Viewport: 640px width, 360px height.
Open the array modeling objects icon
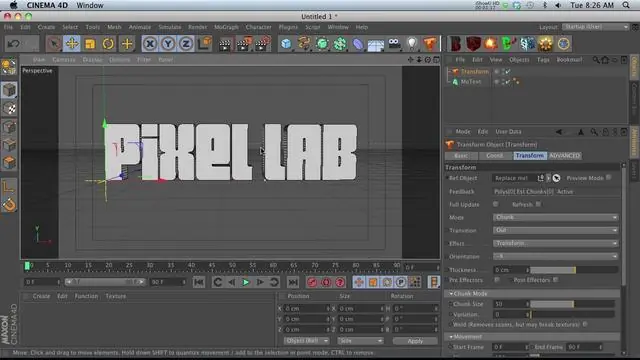340,44
